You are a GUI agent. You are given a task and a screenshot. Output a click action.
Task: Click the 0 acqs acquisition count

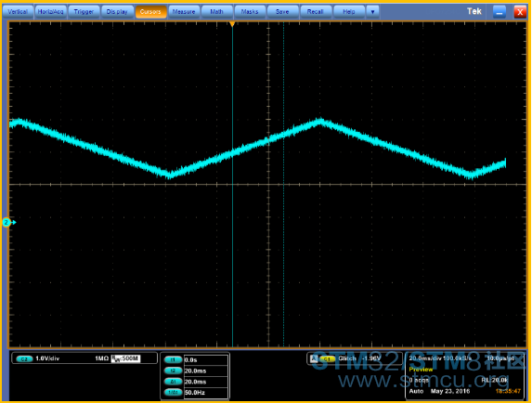(x=419, y=380)
